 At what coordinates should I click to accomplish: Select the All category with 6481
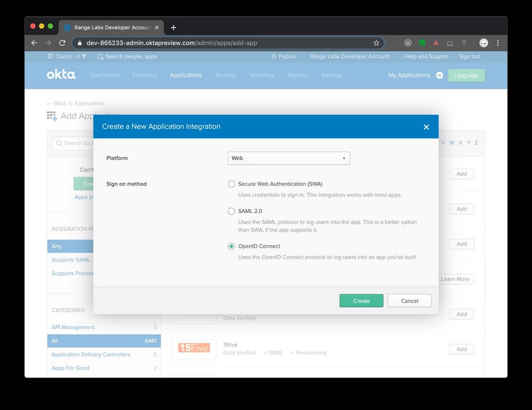[x=104, y=341]
